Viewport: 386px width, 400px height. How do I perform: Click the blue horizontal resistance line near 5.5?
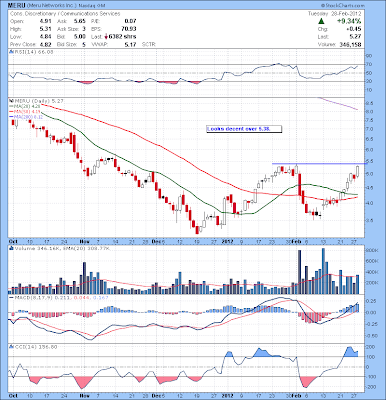319,163
